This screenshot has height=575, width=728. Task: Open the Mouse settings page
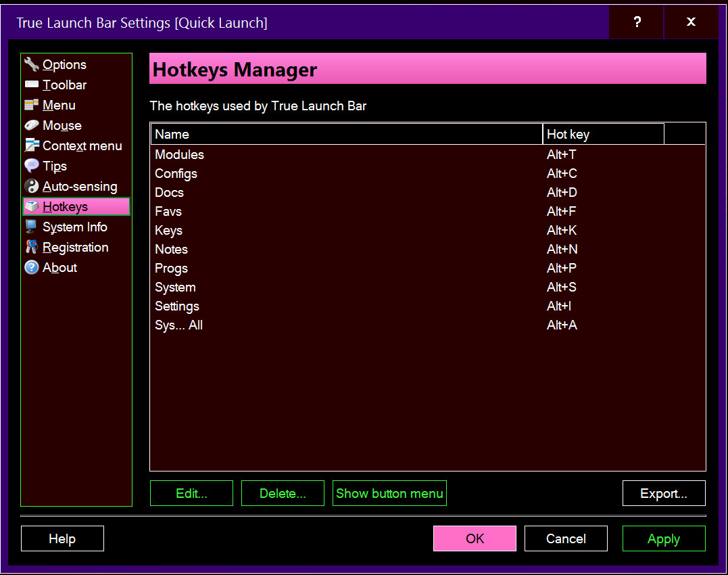tap(62, 125)
